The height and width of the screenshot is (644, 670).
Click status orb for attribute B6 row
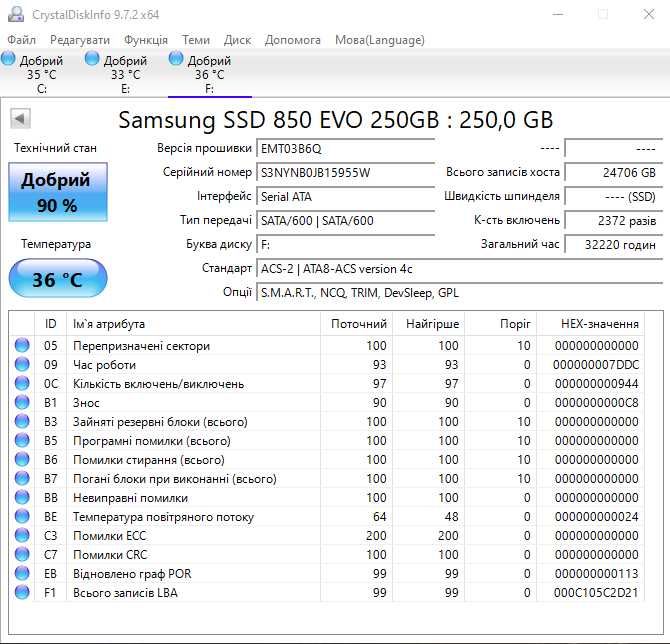22,459
